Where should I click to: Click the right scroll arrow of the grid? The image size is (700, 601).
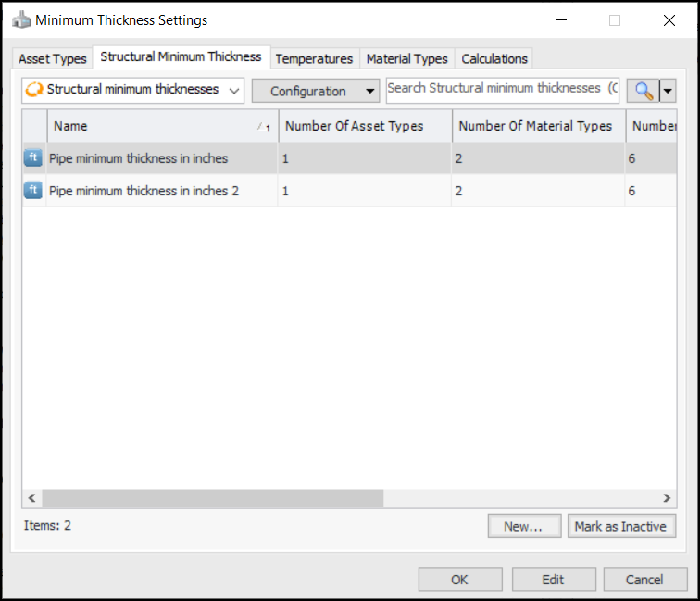point(667,497)
